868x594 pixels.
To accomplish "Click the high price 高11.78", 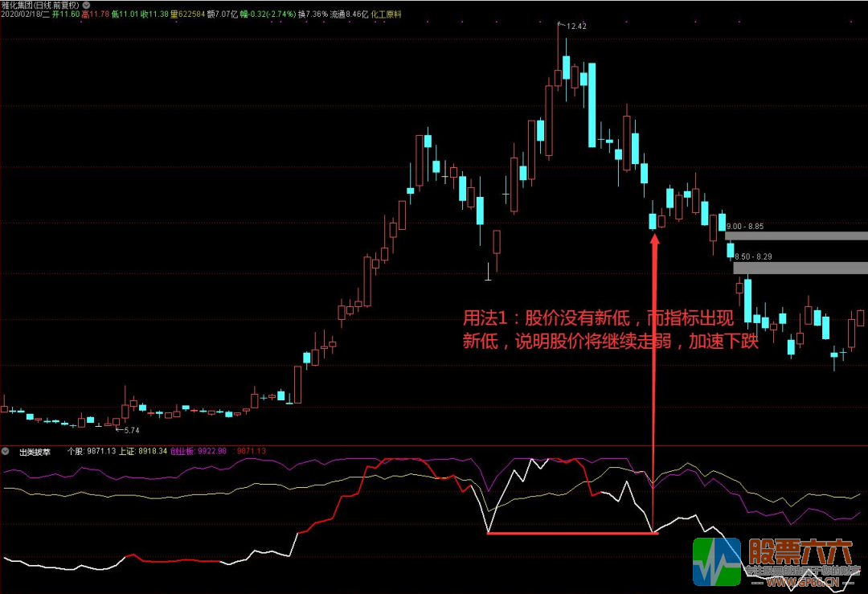I will (x=95, y=14).
